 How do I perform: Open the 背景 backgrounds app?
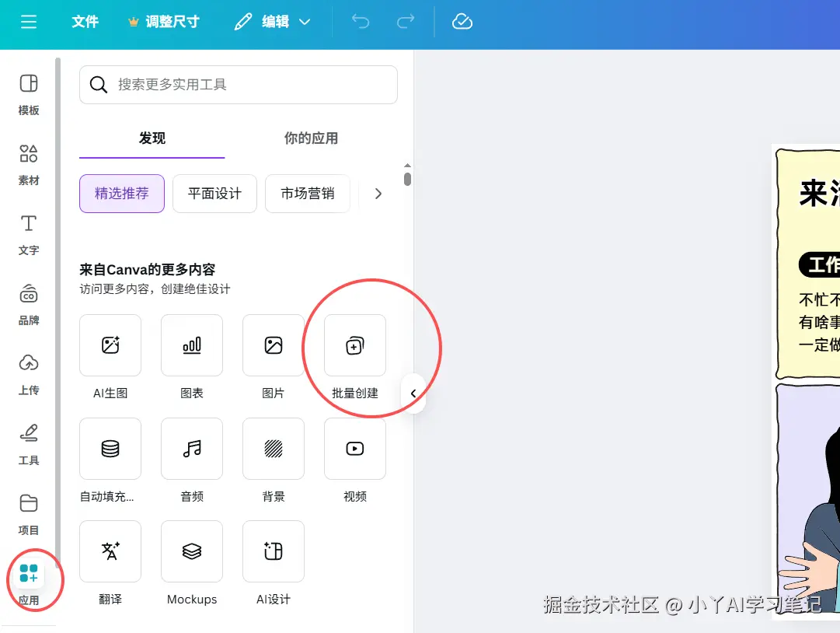pyautogui.click(x=273, y=449)
